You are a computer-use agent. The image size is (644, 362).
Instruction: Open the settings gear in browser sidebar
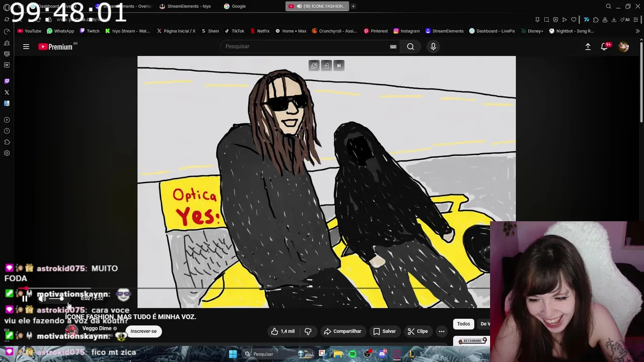click(x=7, y=153)
